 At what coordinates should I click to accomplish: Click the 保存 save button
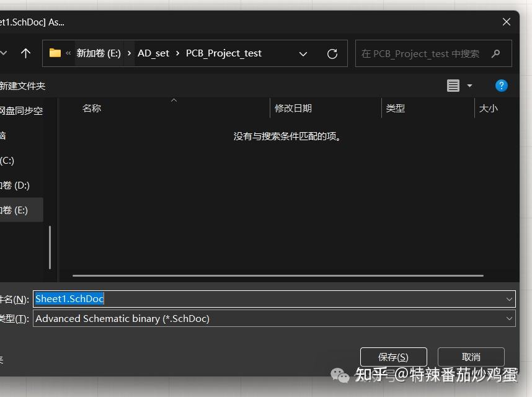[393, 357]
